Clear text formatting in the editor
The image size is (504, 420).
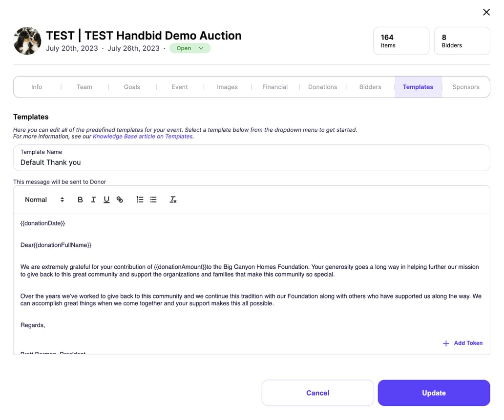(173, 200)
